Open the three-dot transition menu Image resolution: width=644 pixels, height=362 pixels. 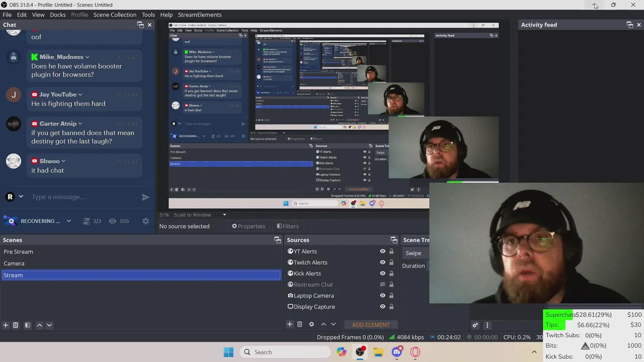[487, 325]
